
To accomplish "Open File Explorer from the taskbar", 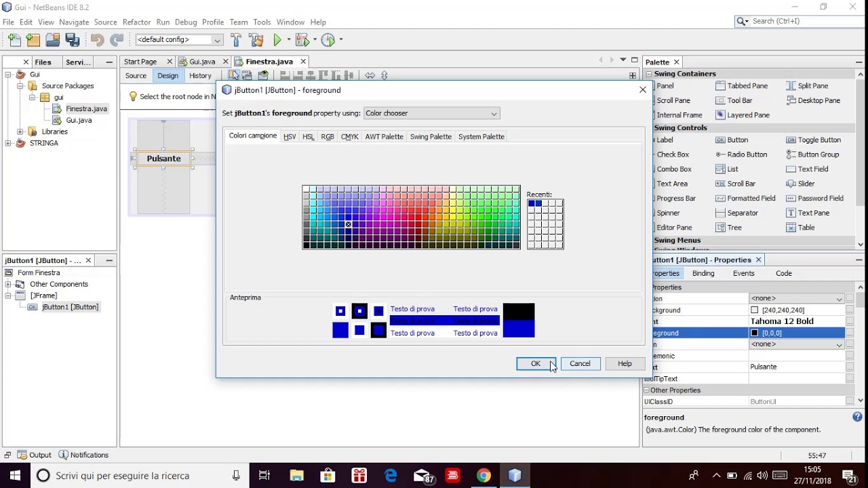I will tap(296, 476).
